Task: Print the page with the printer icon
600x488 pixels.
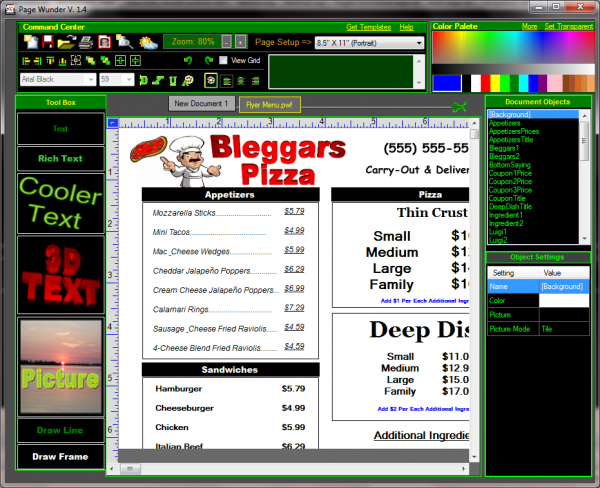Action: coord(86,42)
